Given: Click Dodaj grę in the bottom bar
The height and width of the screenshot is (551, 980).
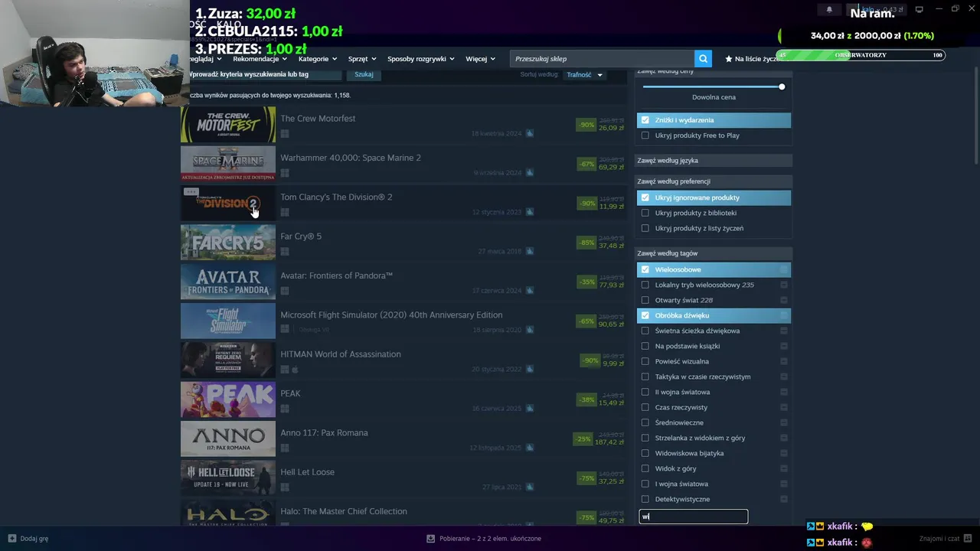Looking at the screenshot, I should click(x=28, y=539).
